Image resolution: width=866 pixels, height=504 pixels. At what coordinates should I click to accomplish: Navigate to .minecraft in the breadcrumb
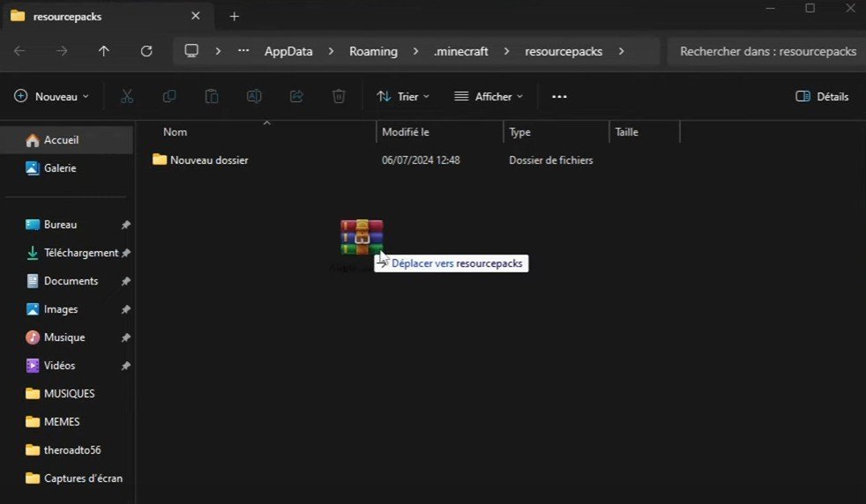tap(461, 51)
